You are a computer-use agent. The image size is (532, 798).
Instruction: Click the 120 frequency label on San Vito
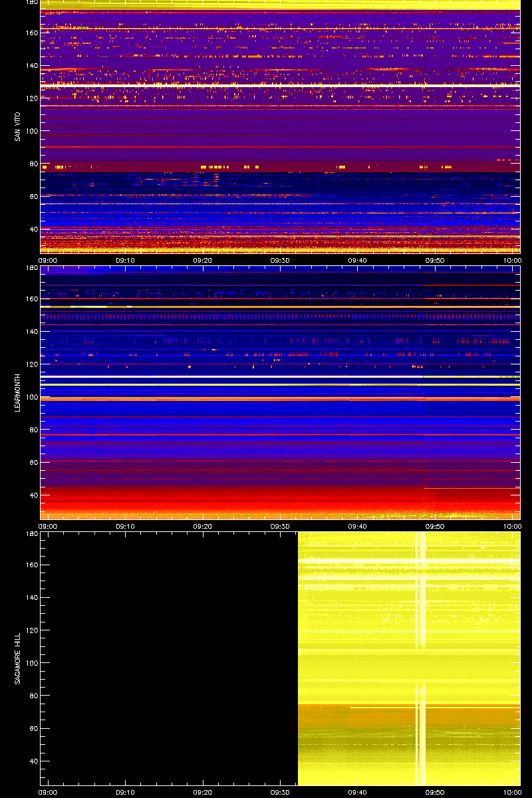[31, 98]
